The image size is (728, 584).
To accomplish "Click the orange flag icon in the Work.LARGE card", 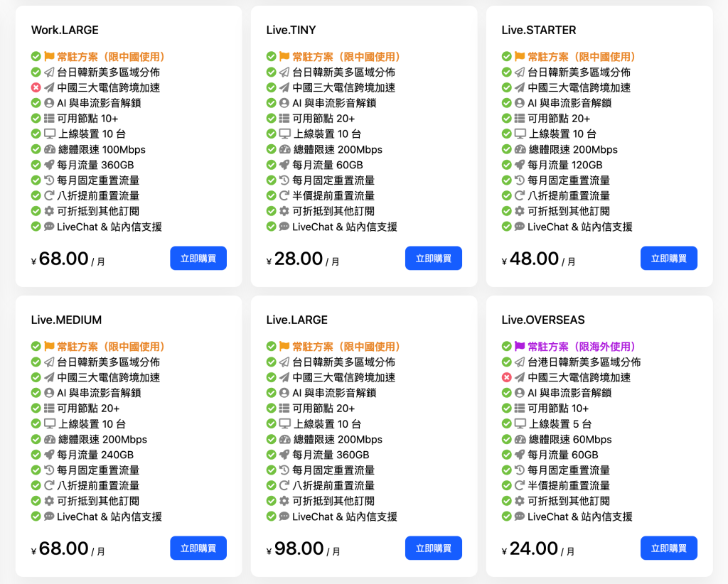I will pos(49,57).
